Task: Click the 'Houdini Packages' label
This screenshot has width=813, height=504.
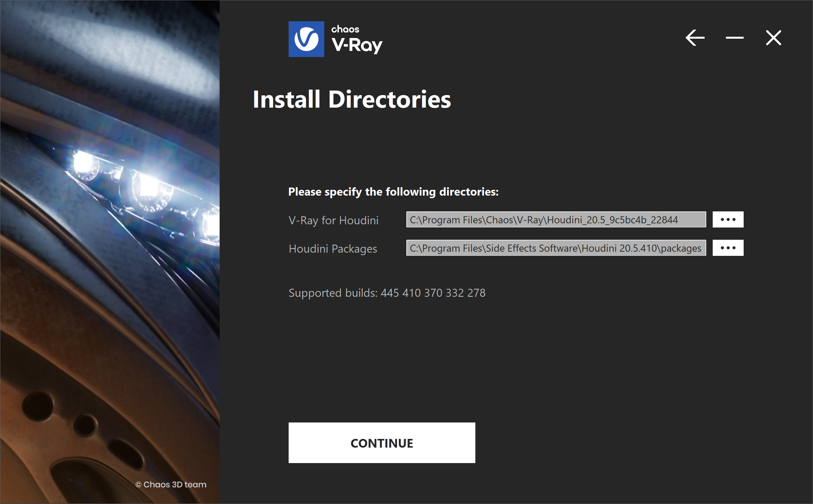Action: 333,249
